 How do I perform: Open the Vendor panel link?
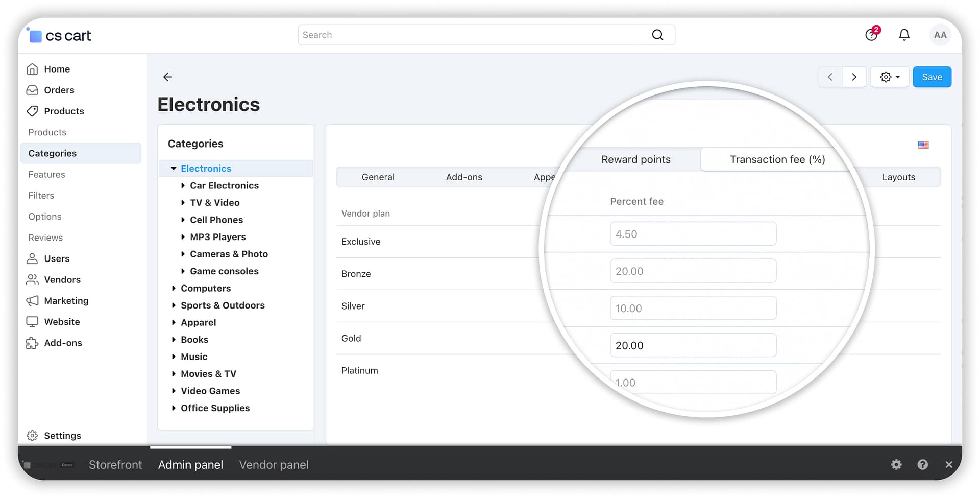(x=274, y=465)
